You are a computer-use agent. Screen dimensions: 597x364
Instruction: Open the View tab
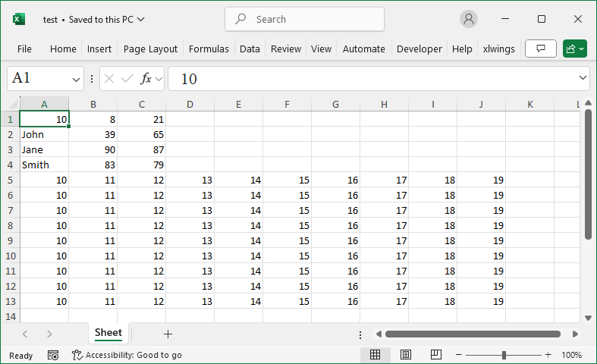click(x=321, y=49)
